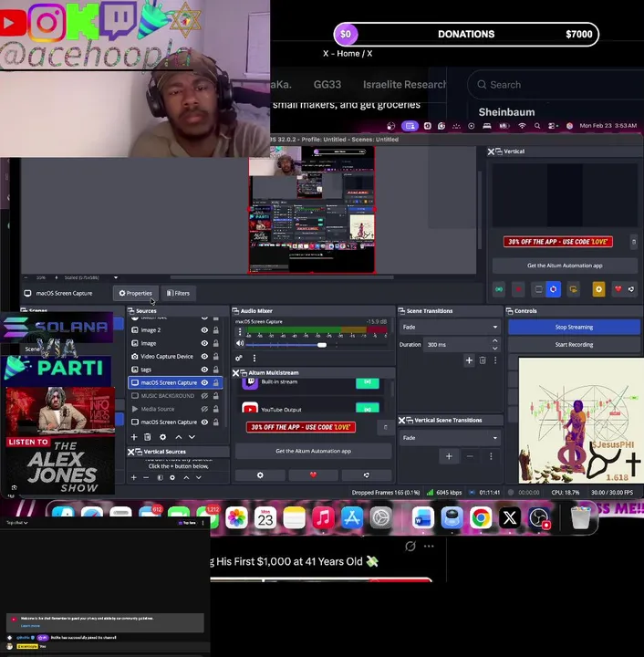644x657 pixels.
Task: Toggle YouTube Output green stream button
Action: (368, 408)
